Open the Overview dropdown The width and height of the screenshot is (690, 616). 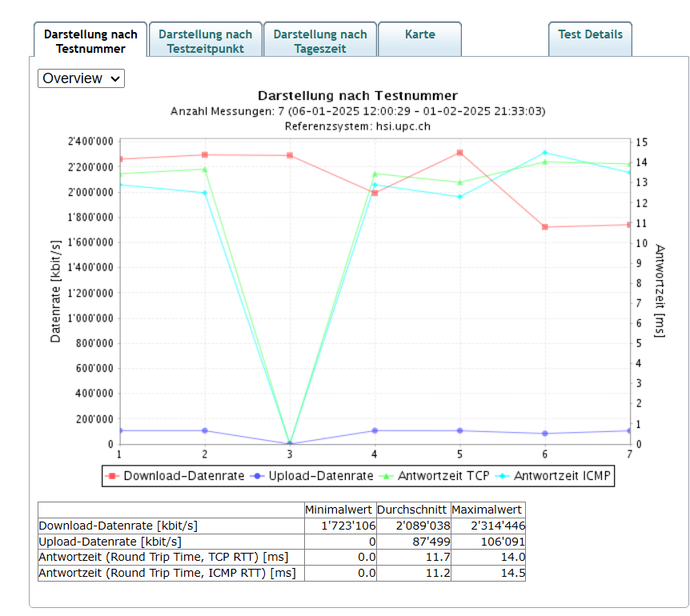tap(81, 78)
